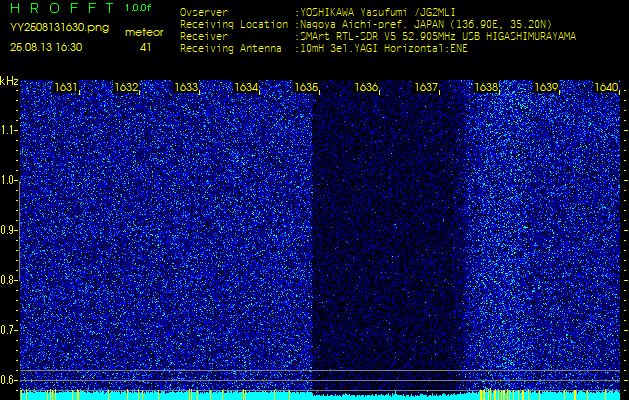Select the filename YY2508131630.png

pos(59,28)
